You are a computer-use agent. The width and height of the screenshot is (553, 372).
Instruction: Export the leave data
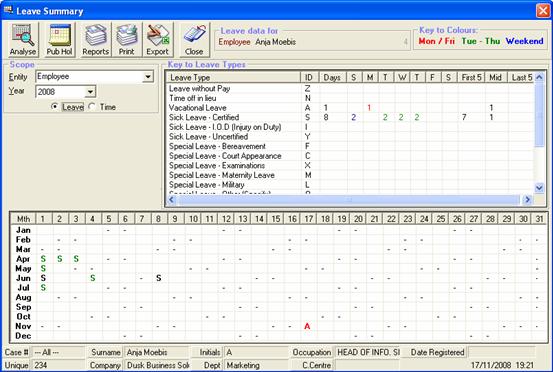pyautogui.click(x=157, y=39)
